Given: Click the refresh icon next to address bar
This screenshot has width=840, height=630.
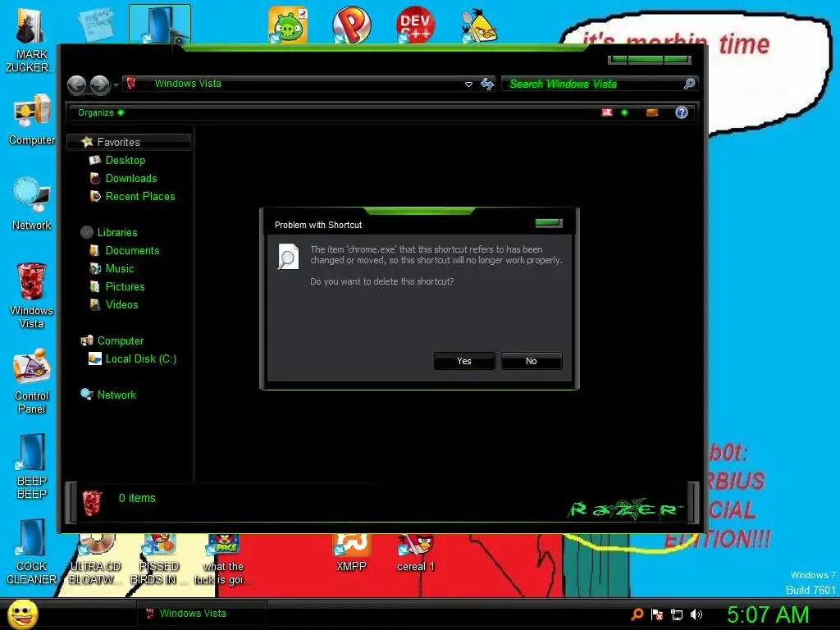Looking at the screenshot, I should click(x=487, y=84).
